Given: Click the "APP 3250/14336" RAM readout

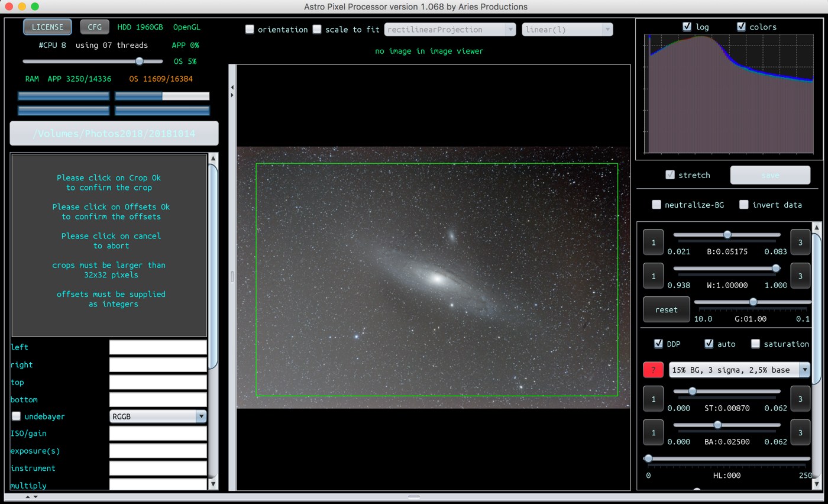Looking at the screenshot, I should point(79,79).
